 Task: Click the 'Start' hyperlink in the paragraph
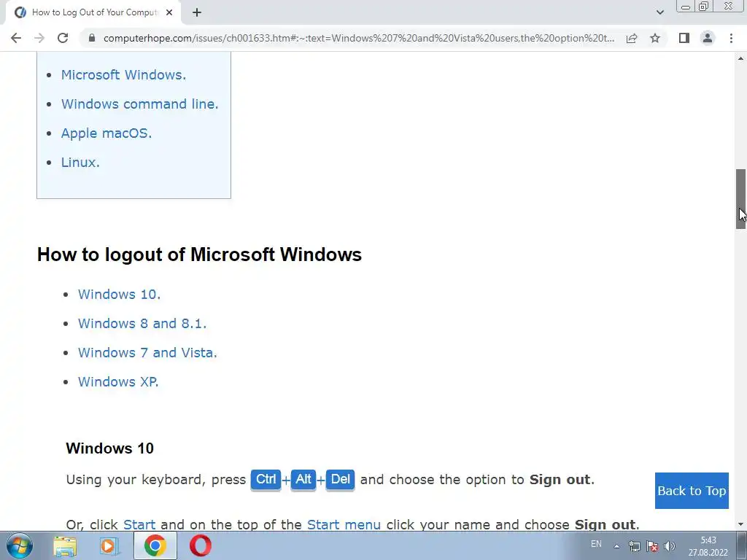tap(139, 524)
